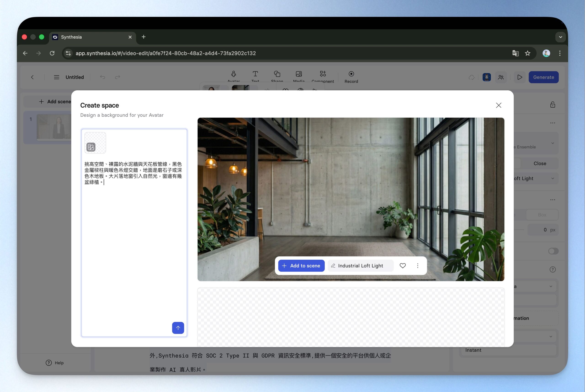Favorite the Industrial Loft Light space
This screenshot has width=585, height=392.
pos(402,266)
